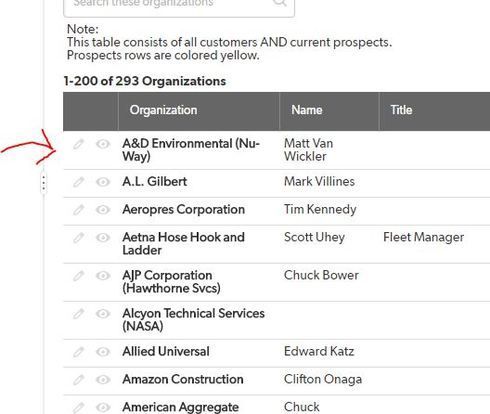Click contact name Tim Kennedy

click(x=320, y=210)
